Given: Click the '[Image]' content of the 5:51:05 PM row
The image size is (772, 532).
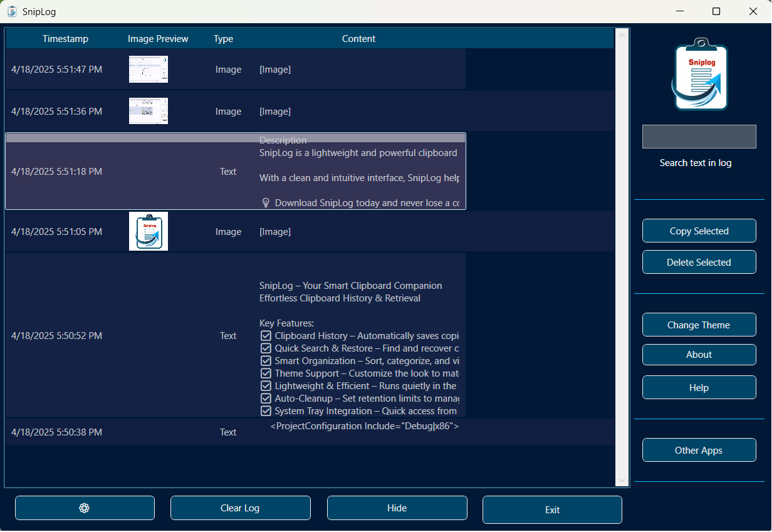Looking at the screenshot, I should tap(275, 232).
